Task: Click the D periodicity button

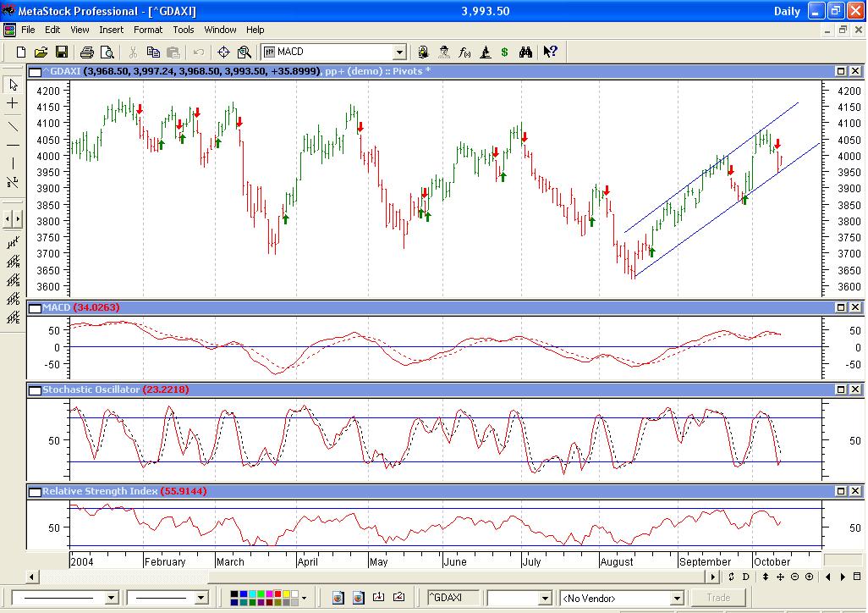Action: [745, 577]
